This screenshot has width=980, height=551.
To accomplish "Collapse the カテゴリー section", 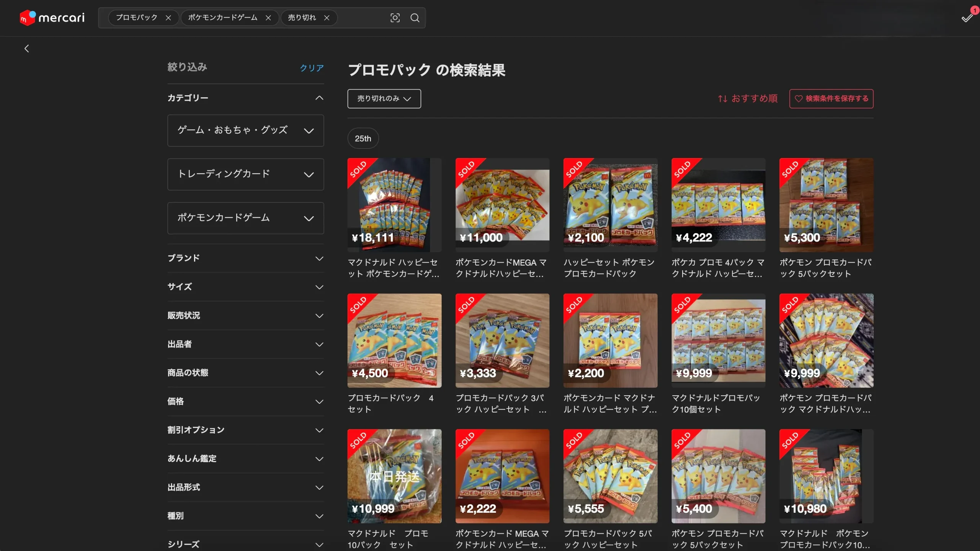I will click(x=246, y=98).
